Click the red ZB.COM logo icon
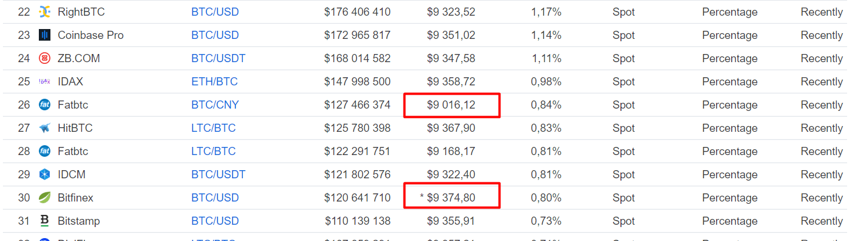This screenshot has width=868, height=241. click(x=45, y=59)
